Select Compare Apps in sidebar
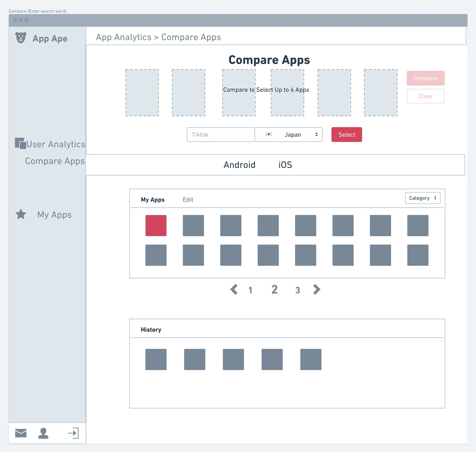This screenshot has width=476, height=452. pyautogui.click(x=55, y=161)
